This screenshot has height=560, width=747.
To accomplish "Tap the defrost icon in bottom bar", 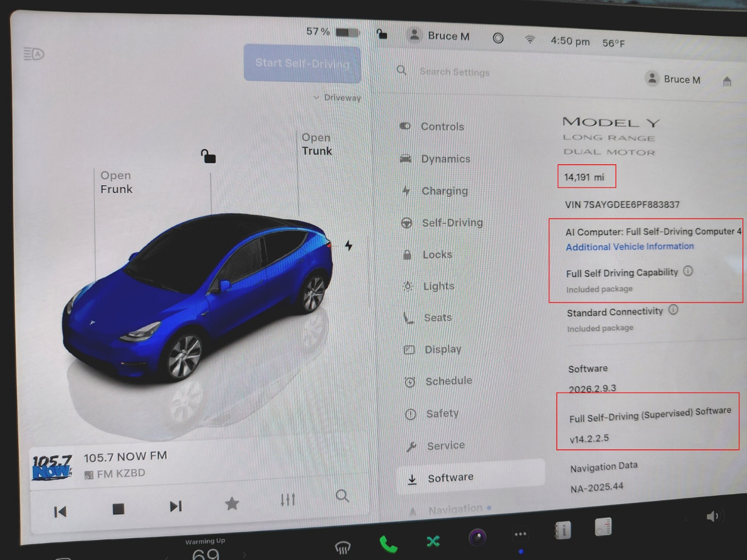I will (343, 546).
